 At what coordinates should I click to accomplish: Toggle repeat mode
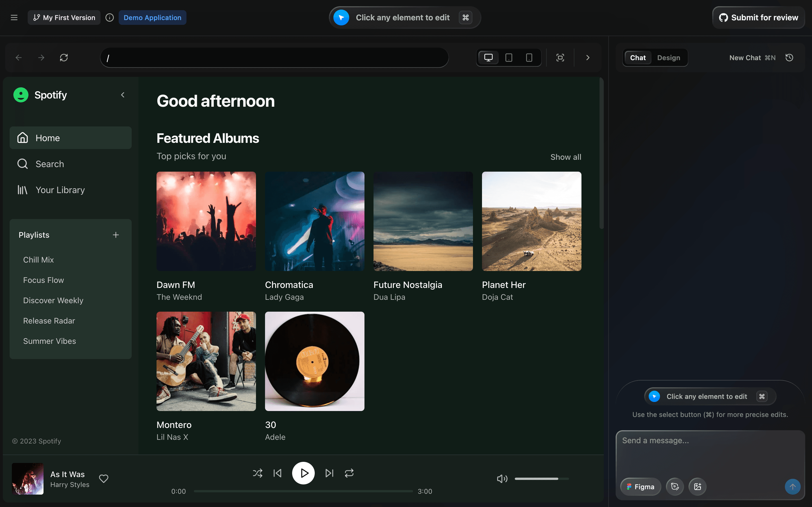pyautogui.click(x=349, y=473)
